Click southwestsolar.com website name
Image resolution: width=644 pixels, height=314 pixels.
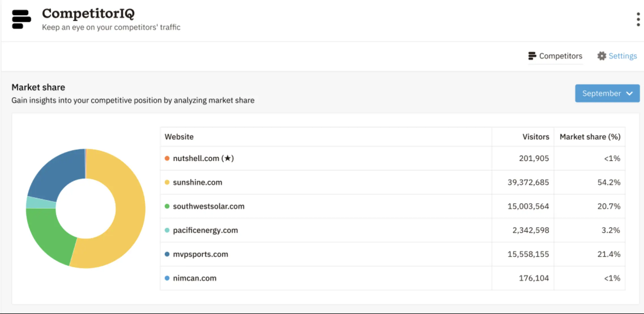click(x=209, y=206)
